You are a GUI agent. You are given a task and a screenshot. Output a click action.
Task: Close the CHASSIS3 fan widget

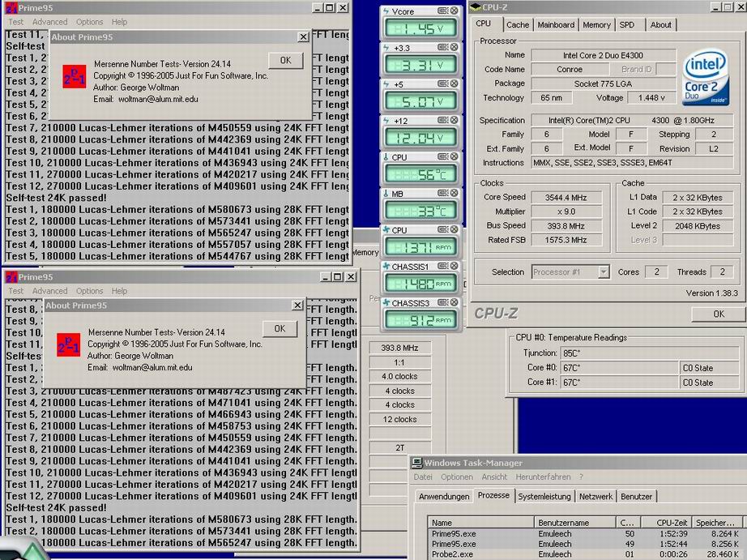click(455, 302)
